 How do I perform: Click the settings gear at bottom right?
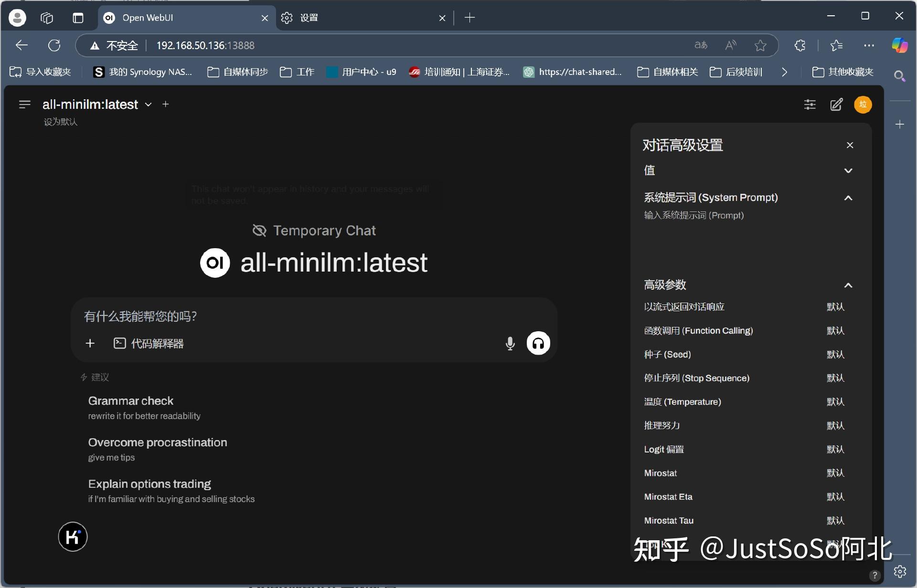pyautogui.click(x=900, y=571)
